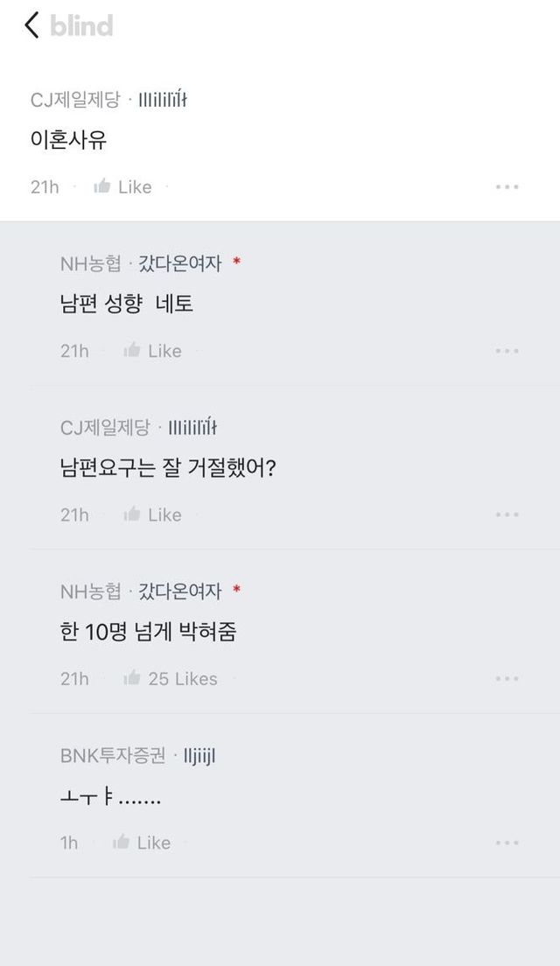The height and width of the screenshot is (966, 560).
Task: Open options menu for 남편 성향 네토 comment
Action: click(507, 351)
